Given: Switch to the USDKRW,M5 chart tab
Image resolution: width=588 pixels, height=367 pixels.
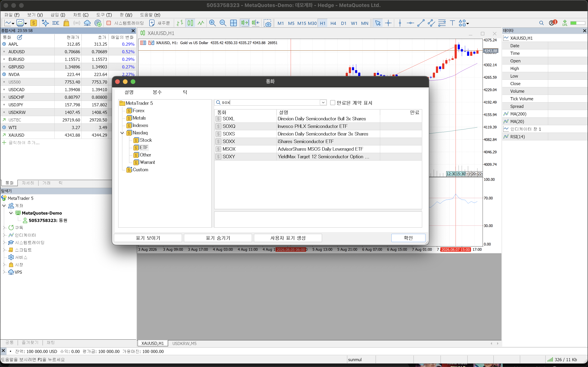Looking at the screenshot, I should pos(184,343).
